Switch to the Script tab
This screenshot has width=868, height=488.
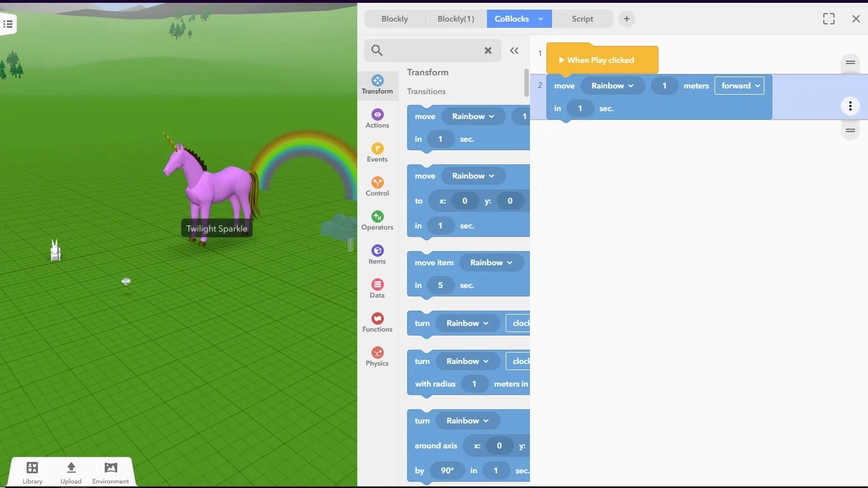tap(582, 19)
